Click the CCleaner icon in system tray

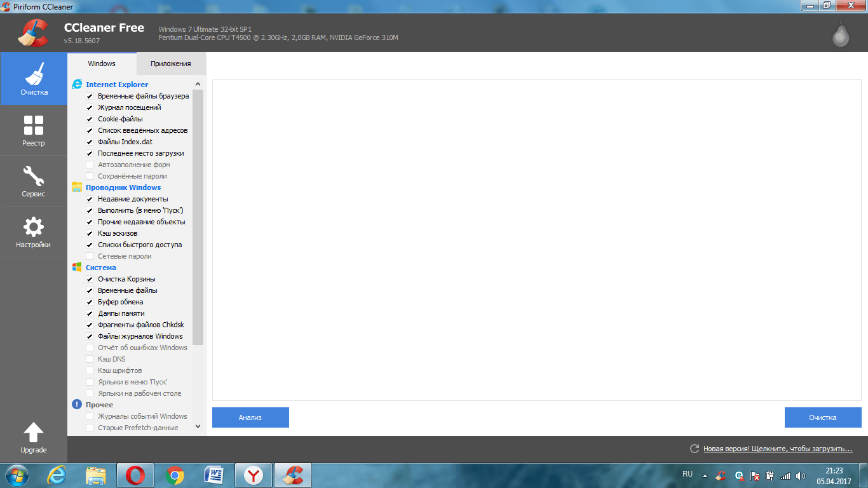[x=721, y=475]
